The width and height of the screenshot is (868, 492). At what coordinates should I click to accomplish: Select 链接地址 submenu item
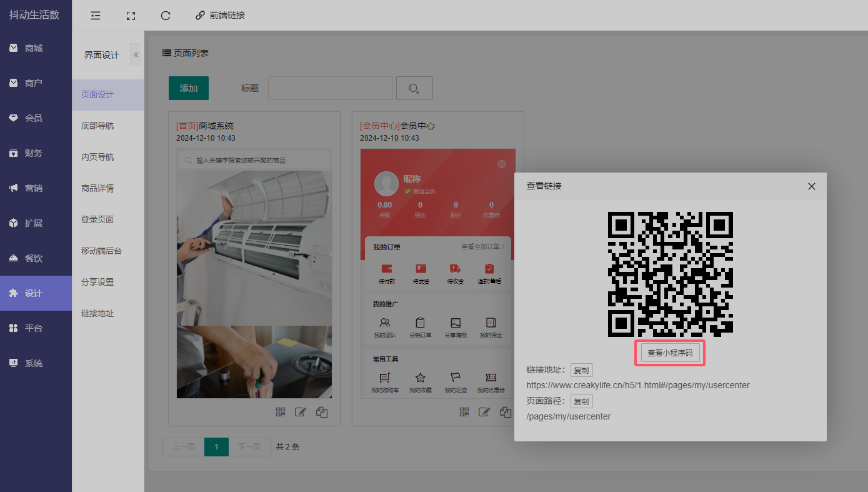(x=107, y=314)
